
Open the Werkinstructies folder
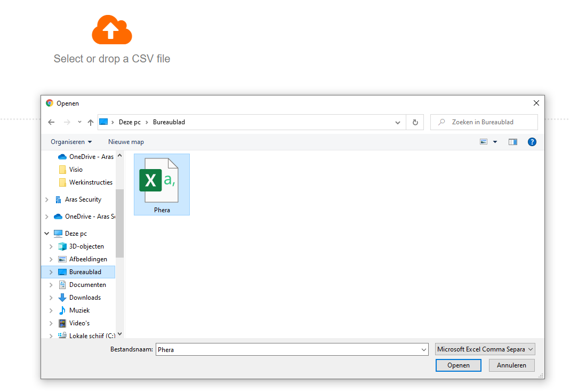(x=85, y=182)
